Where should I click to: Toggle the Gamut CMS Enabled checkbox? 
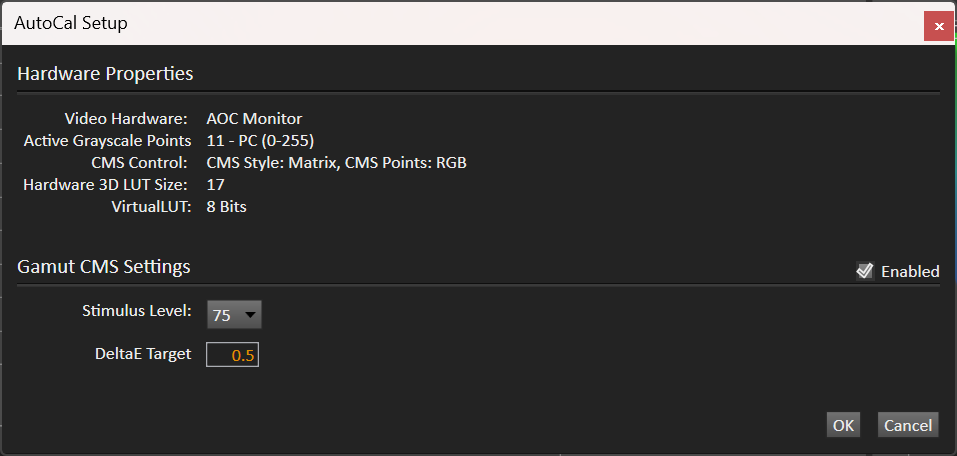865,270
